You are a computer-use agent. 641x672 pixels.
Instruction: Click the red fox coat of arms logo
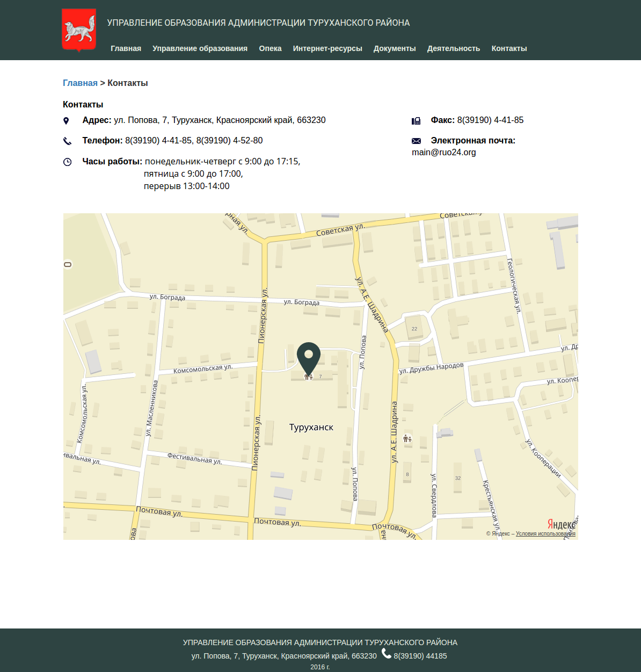(79, 30)
